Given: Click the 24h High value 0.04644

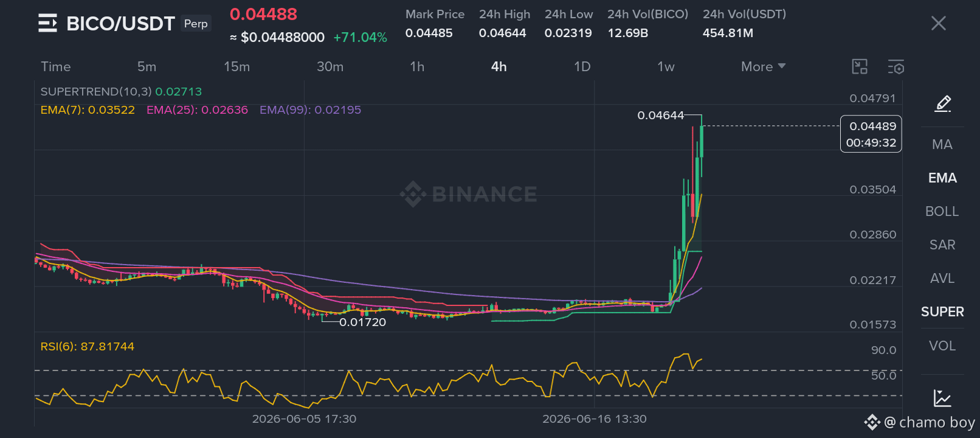Looking at the screenshot, I should pos(502,33).
